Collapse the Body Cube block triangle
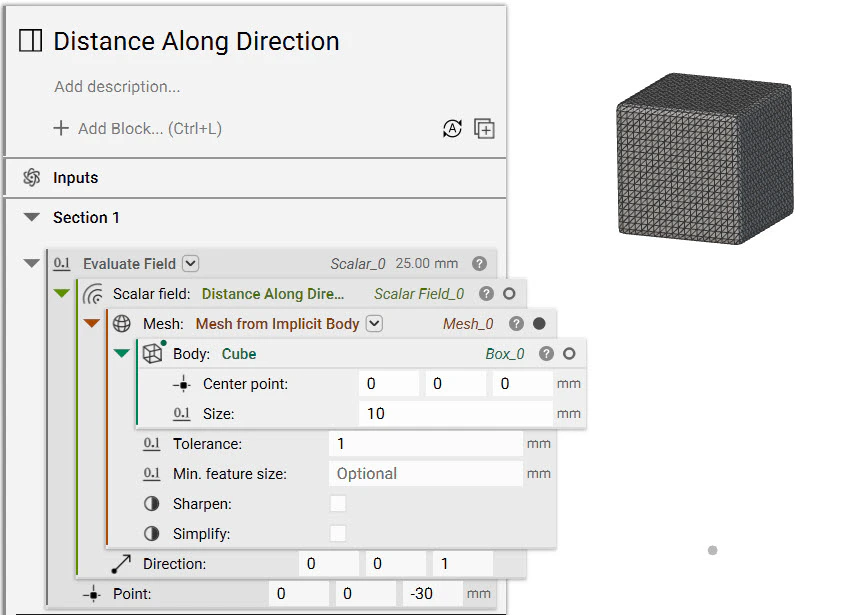The width and height of the screenshot is (860, 615). coord(122,353)
